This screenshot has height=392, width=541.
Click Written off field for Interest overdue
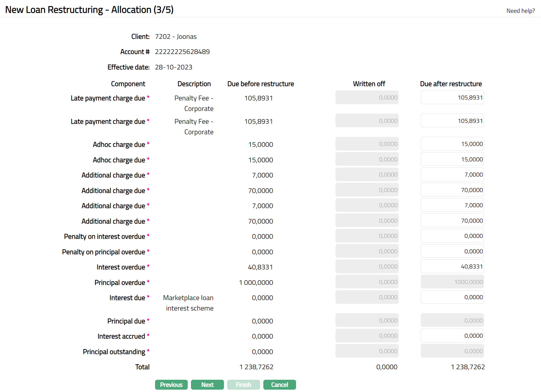click(367, 266)
